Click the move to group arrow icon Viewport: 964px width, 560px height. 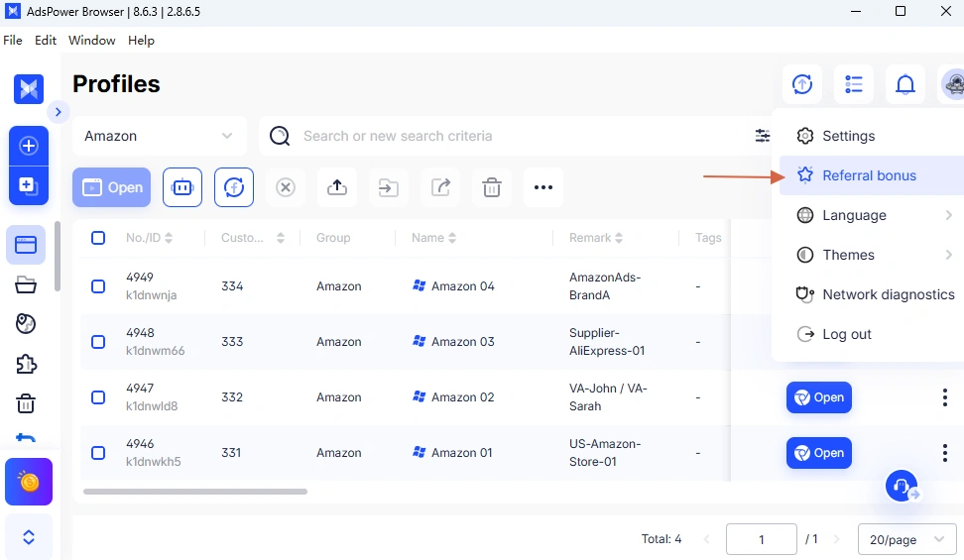pyautogui.click(x=389, y=187)
